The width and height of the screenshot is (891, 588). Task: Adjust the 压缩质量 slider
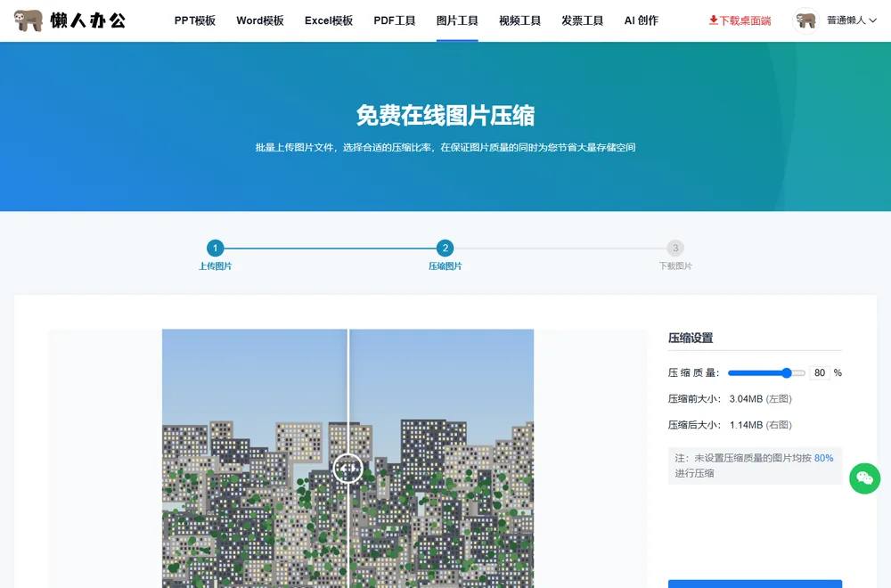coord(766,372)
